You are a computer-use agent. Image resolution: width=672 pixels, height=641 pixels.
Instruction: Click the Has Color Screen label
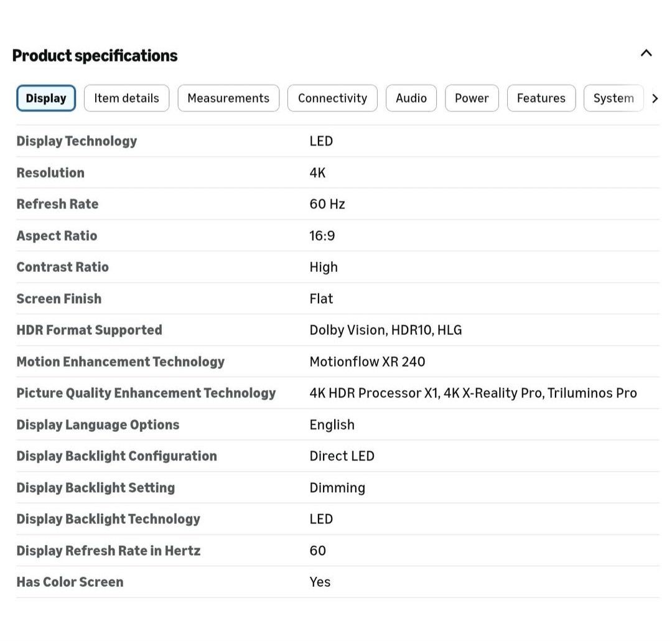pyautogui.click(x=70, y=582)
